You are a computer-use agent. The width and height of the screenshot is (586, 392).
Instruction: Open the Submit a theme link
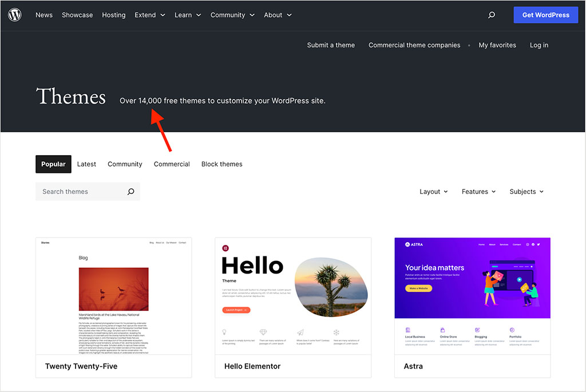[331, 45]
